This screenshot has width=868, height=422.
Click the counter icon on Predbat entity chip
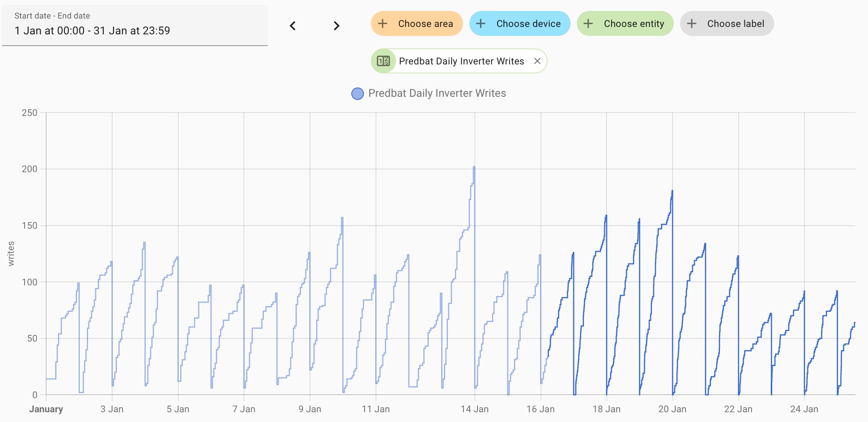383,61
